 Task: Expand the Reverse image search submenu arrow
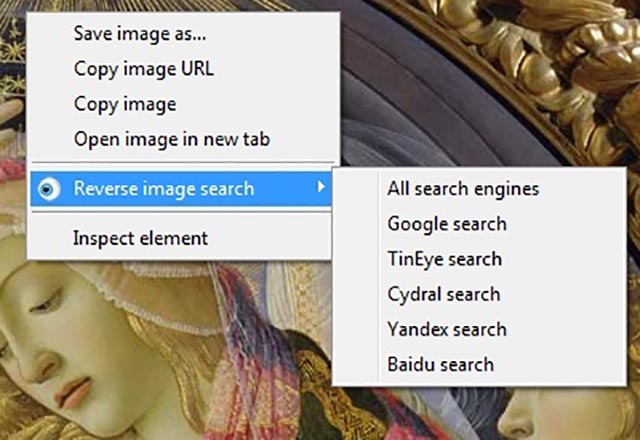(x=321, y=187)
